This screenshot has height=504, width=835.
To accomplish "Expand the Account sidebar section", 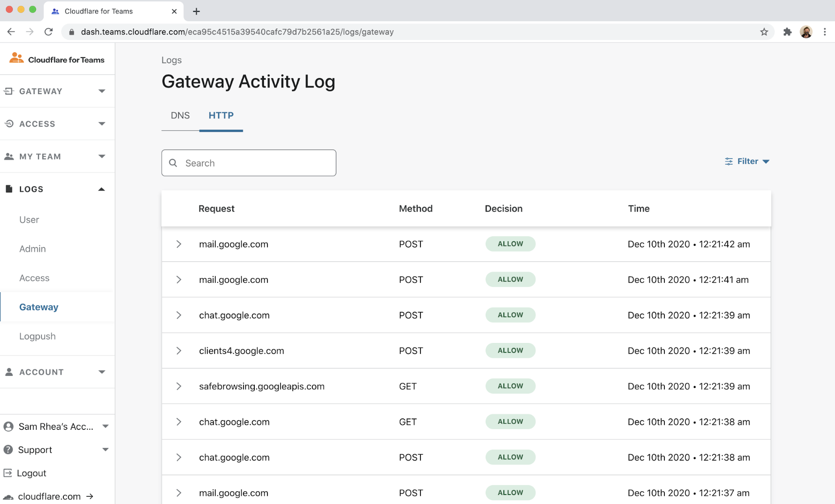I will [102, 372].
